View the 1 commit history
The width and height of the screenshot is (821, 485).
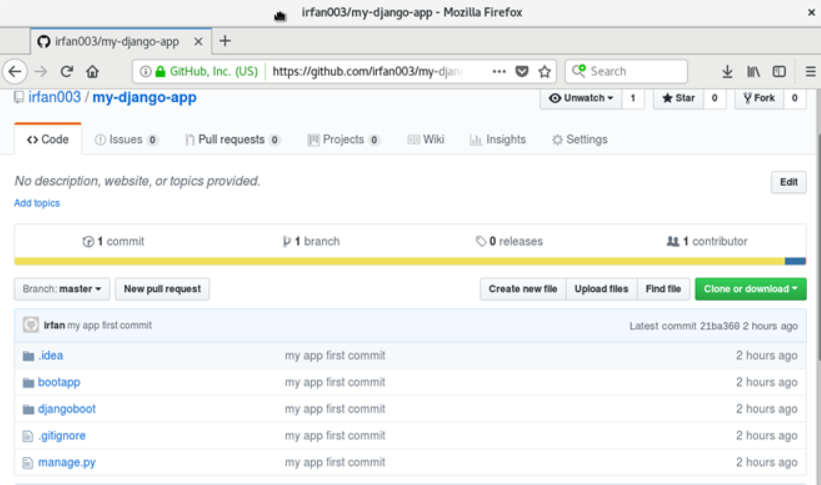point(113,241)
